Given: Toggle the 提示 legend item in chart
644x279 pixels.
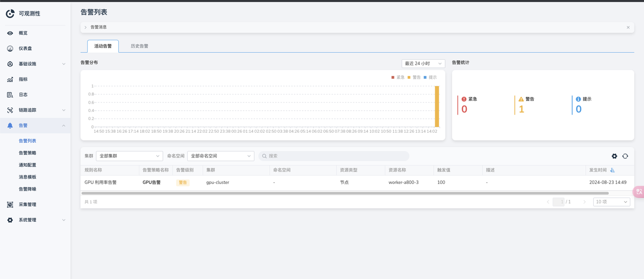Looking at the screenshot, I should point(430,77).
